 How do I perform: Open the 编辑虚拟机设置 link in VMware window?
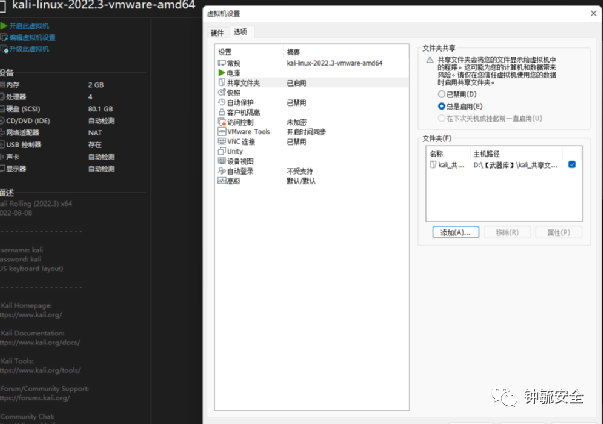pyautogui.click(x=32, y=37)
